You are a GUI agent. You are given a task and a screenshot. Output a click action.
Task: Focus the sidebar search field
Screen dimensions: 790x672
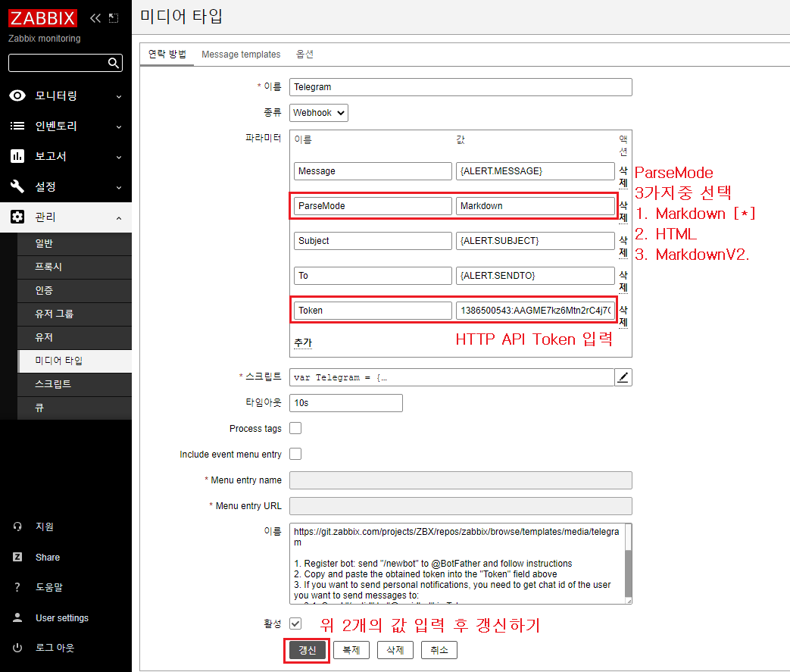(58, 63)
